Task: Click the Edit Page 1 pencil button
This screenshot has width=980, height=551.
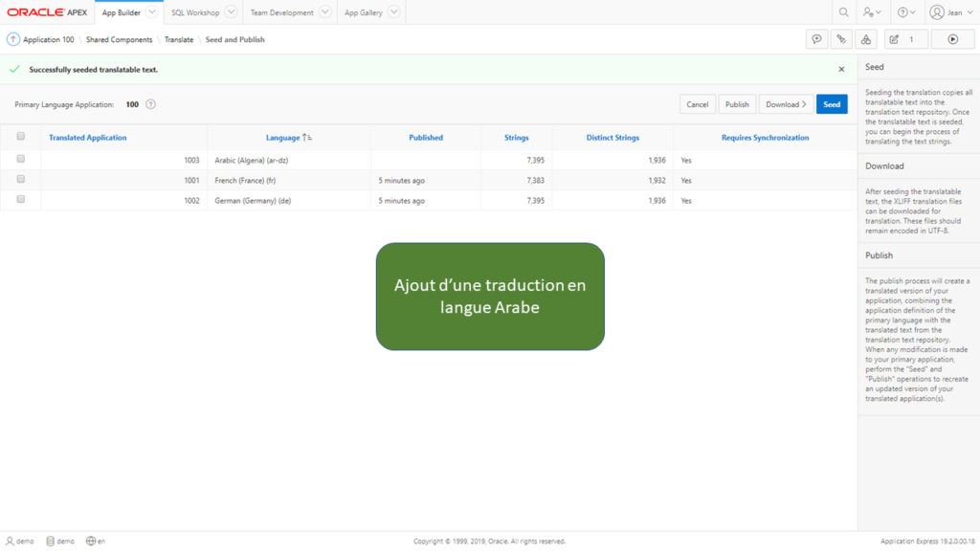Action: click(905, 39)
